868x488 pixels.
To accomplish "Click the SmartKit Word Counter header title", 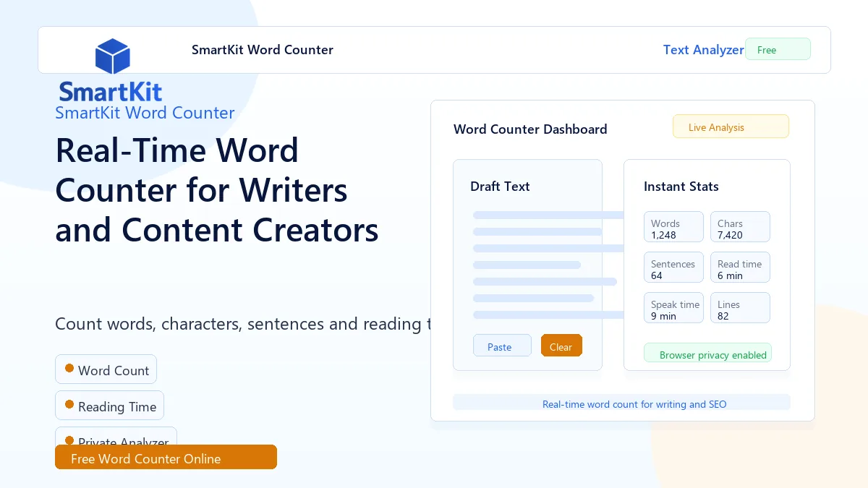I will (263, 50).
